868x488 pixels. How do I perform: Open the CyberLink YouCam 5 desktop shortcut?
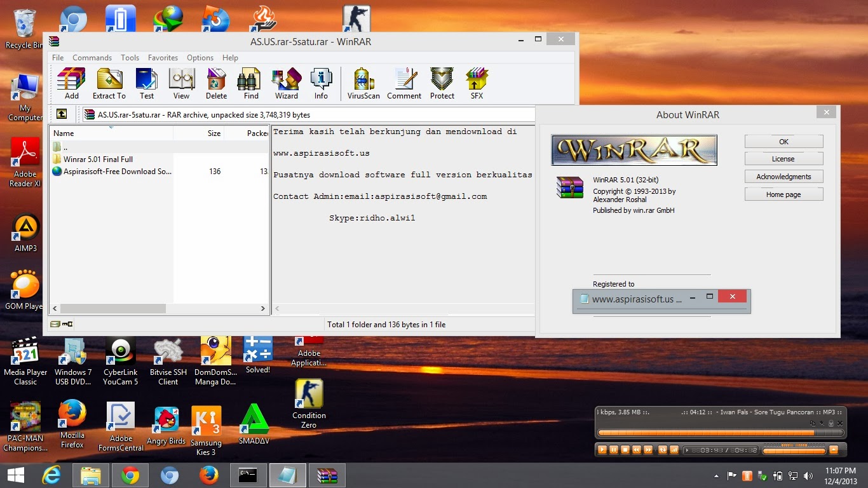[x=120, y=361]
